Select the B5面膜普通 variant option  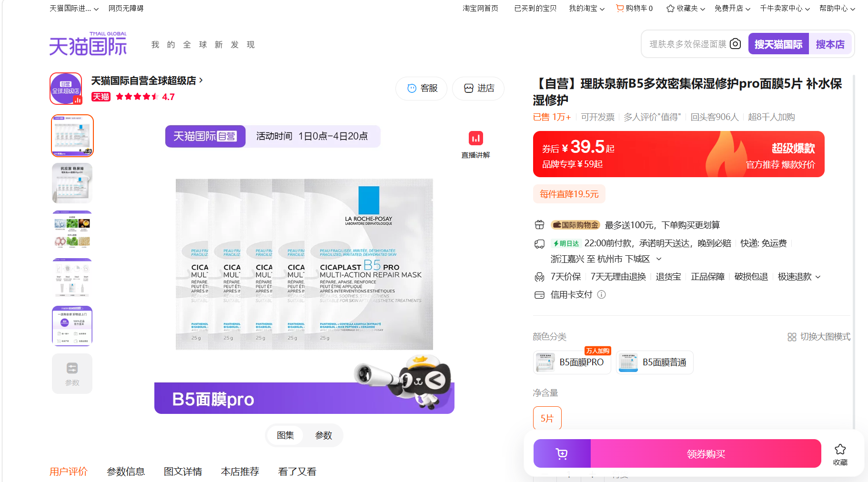click(655, 362)
